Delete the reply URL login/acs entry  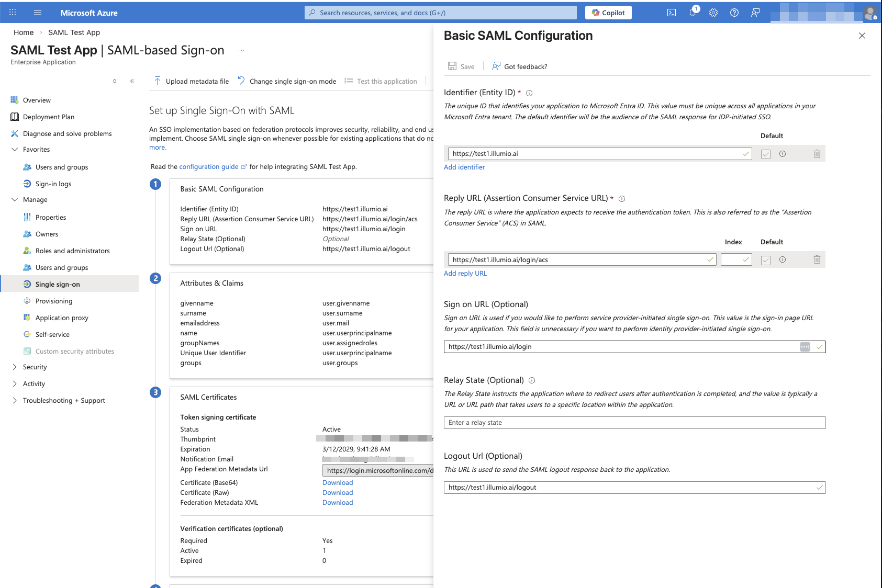click(x=817, y=259)
